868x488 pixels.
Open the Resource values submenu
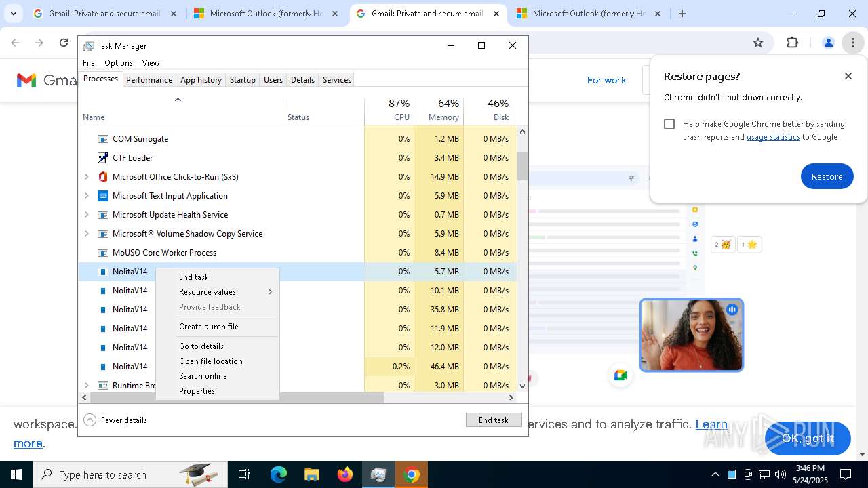[x=218, y=292]
